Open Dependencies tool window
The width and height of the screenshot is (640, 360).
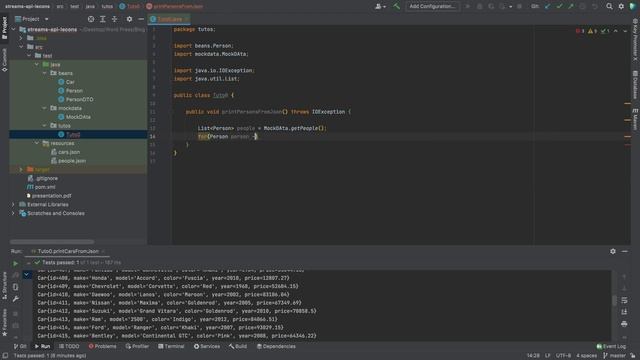click(x=276, y=346)
